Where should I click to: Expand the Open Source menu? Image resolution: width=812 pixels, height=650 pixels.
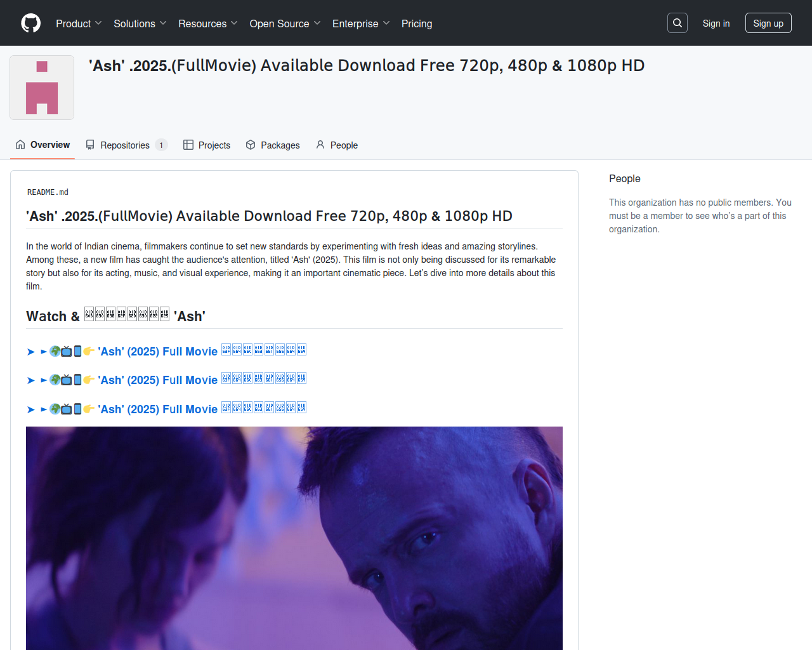285,23
